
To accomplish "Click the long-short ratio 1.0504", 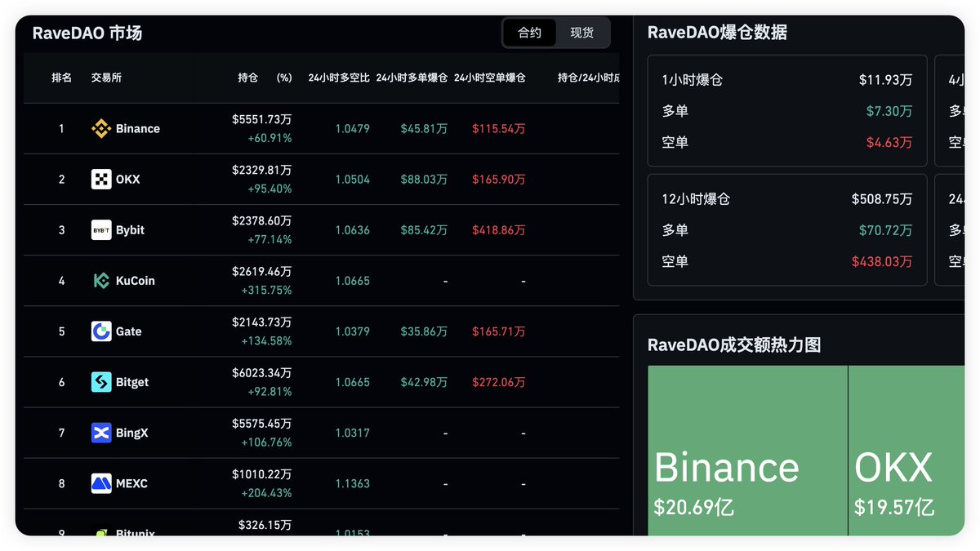I will 352,179.
